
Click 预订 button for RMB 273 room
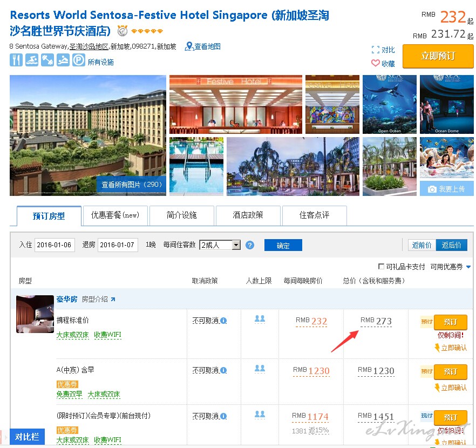point(451,322)
